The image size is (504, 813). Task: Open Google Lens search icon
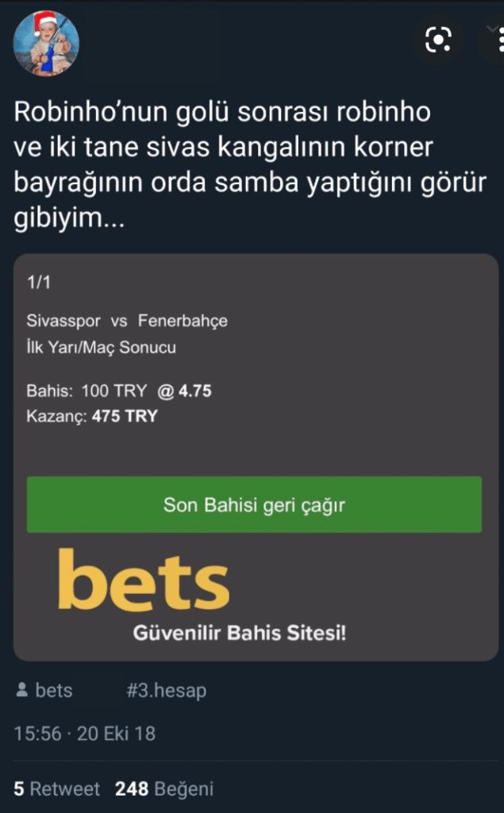[438, 39]
